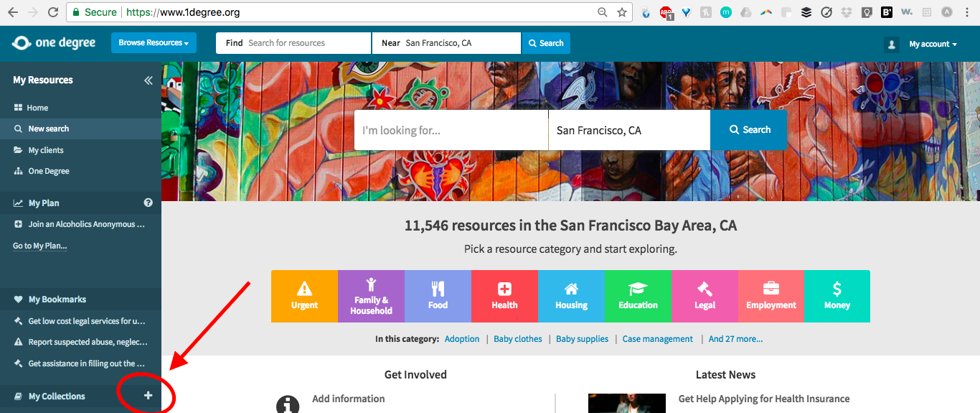Click the hero San Francisco location field
Image resolution: width=980 pixels, height=413 pixels.
(x=629, y=130)
